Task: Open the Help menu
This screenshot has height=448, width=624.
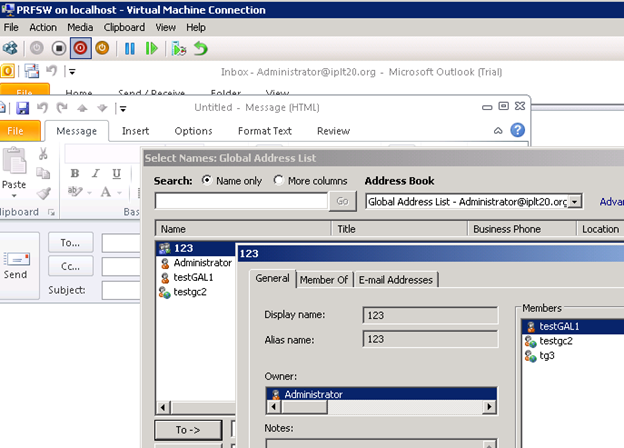Action: tap(196, 27)
